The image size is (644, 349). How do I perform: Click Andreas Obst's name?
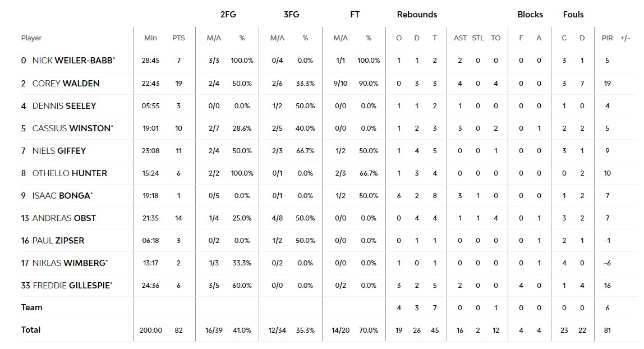coord(64,218)
